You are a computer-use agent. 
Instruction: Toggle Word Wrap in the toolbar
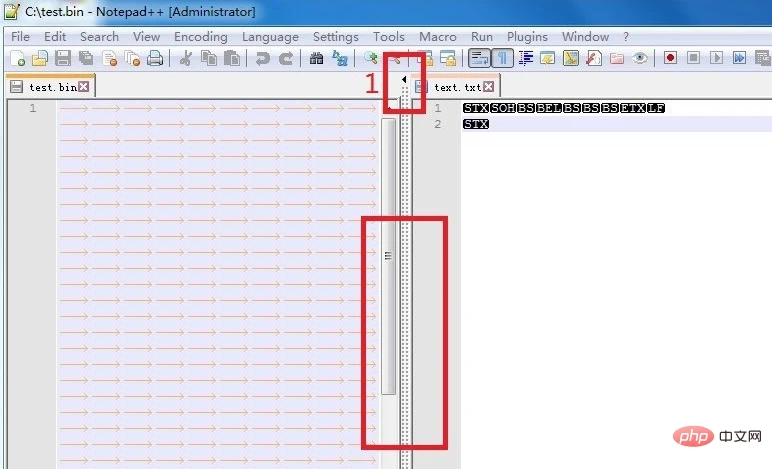(x=479, y=58)
